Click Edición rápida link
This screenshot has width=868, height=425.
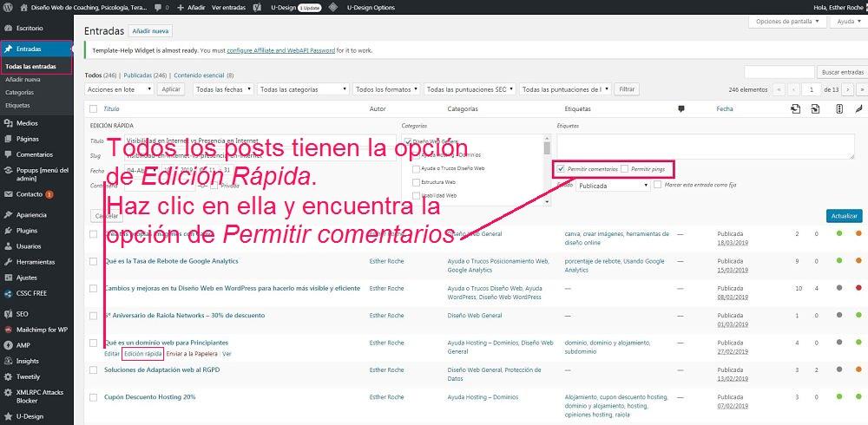pos(143,353)
